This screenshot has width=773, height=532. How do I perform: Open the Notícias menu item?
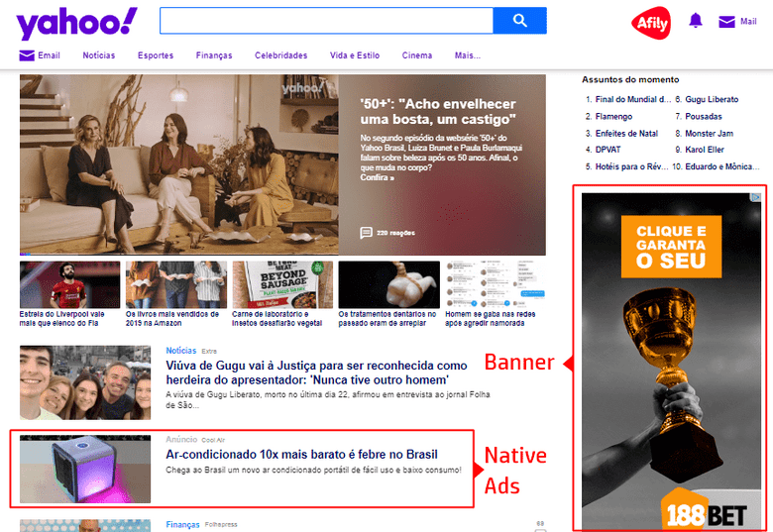click(98, 55)
